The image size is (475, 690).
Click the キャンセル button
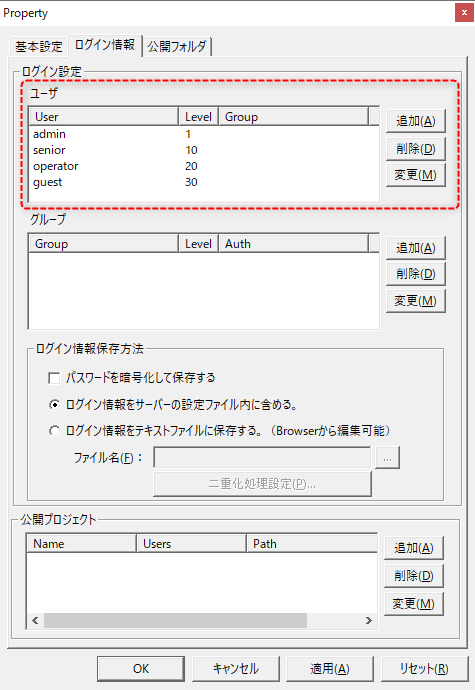pyautogui.click(x=236, y=669)
